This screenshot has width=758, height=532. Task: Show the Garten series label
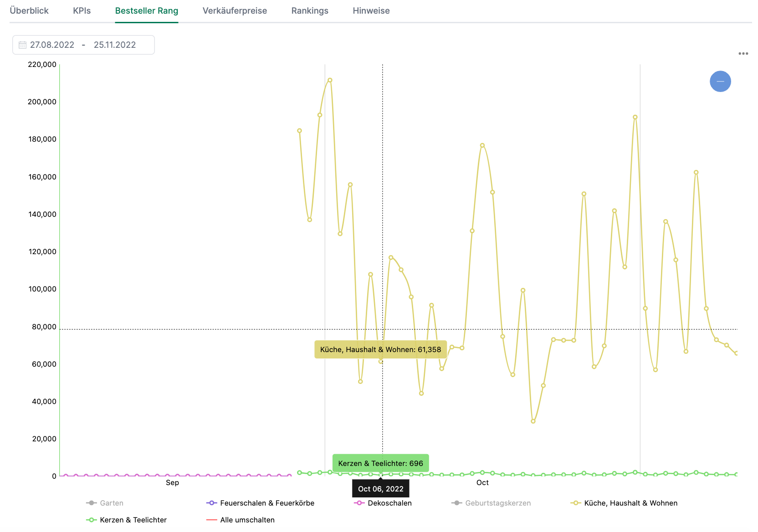point(112,503)
